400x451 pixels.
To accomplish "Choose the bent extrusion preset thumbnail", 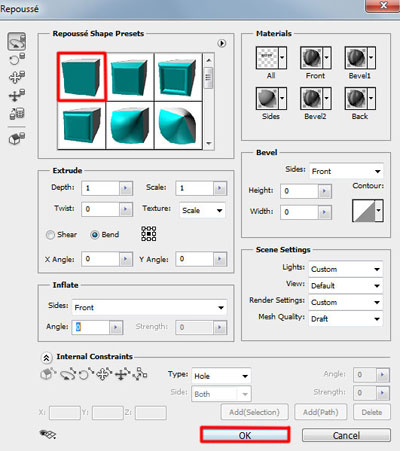I will [130, 125].
